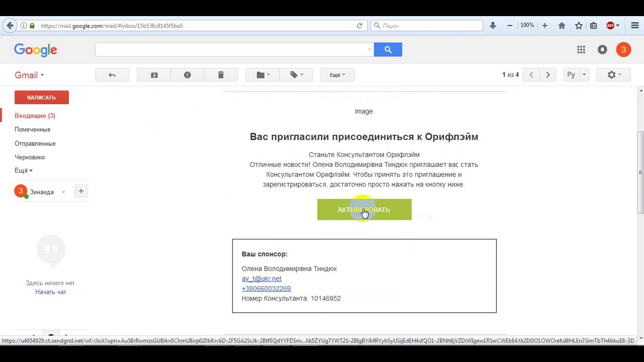Open the Labels tag dropdown

coord(296,75)
